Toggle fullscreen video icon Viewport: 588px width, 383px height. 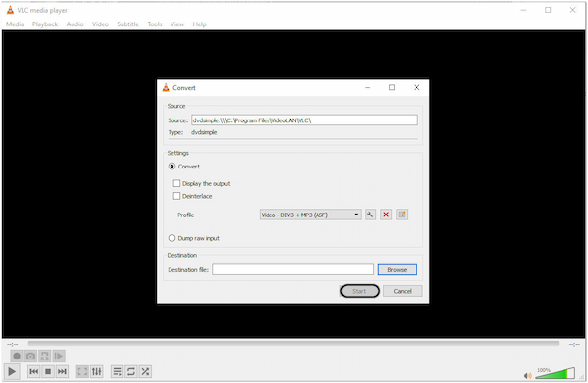(82, 371)
